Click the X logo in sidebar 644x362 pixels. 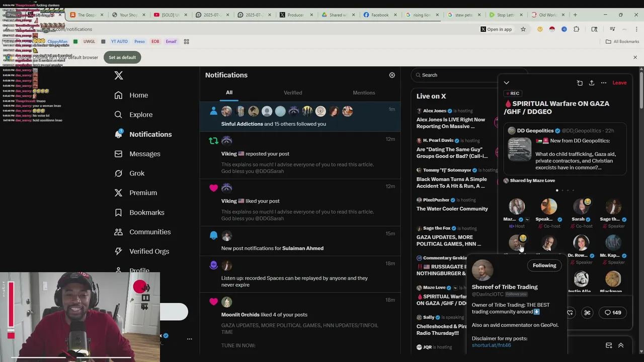click(x=119, y=75)
